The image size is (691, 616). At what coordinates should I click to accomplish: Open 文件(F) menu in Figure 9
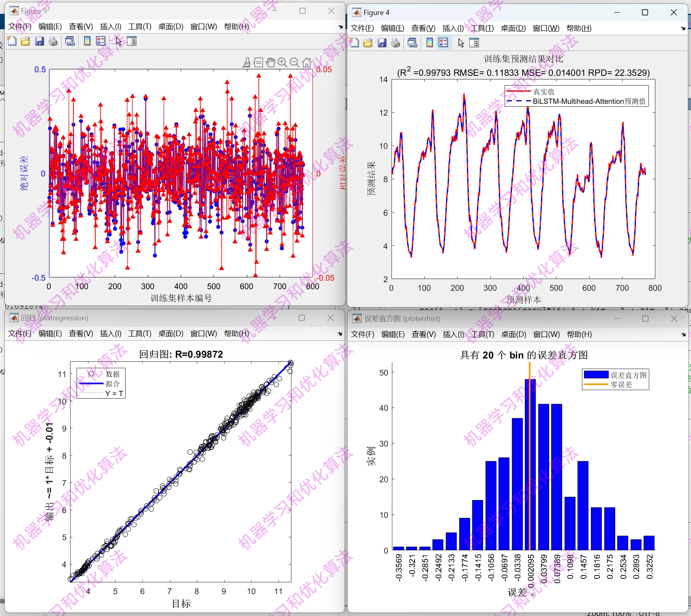tap(20, 27)
